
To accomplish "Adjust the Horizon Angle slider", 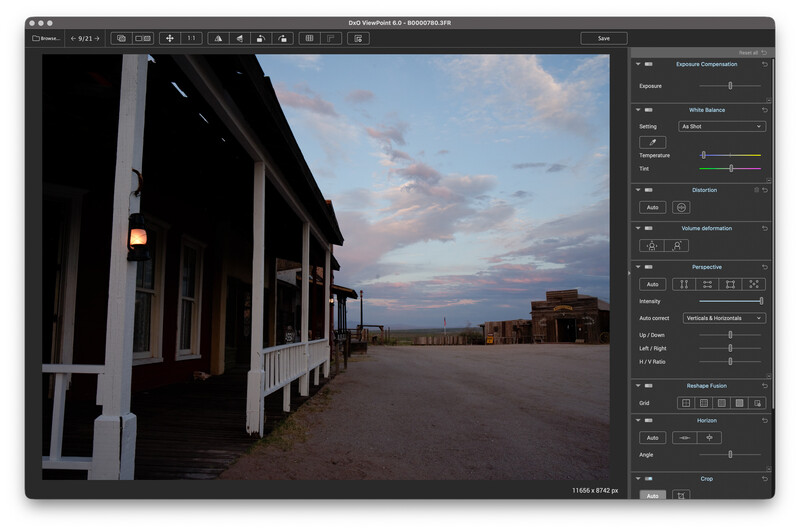I will 730,454.
